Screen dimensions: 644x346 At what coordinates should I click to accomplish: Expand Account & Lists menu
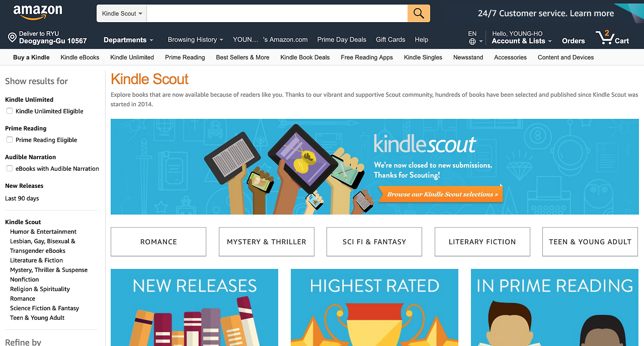(x=522, y=41)
